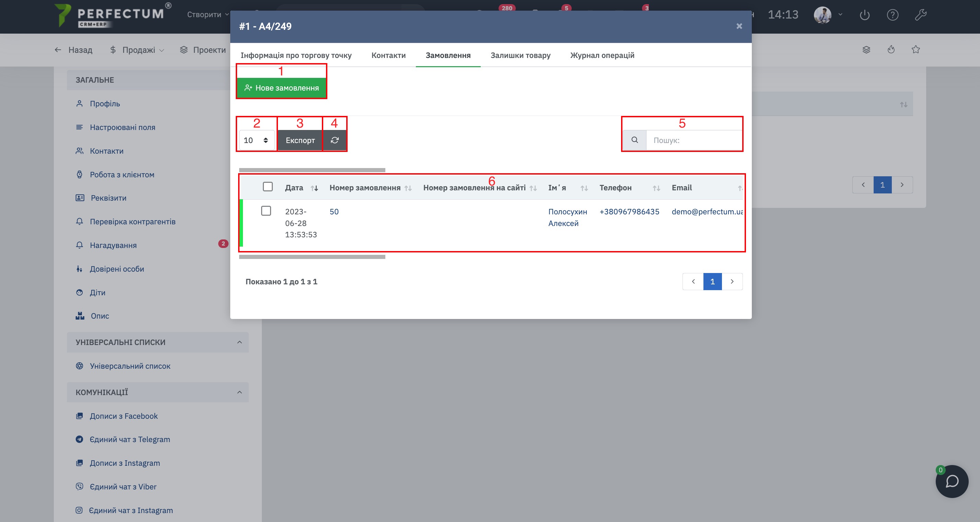980x522 pixels.
Task: Open Дописи з Instagram sidebar item
Action: [x=125, y=463]
